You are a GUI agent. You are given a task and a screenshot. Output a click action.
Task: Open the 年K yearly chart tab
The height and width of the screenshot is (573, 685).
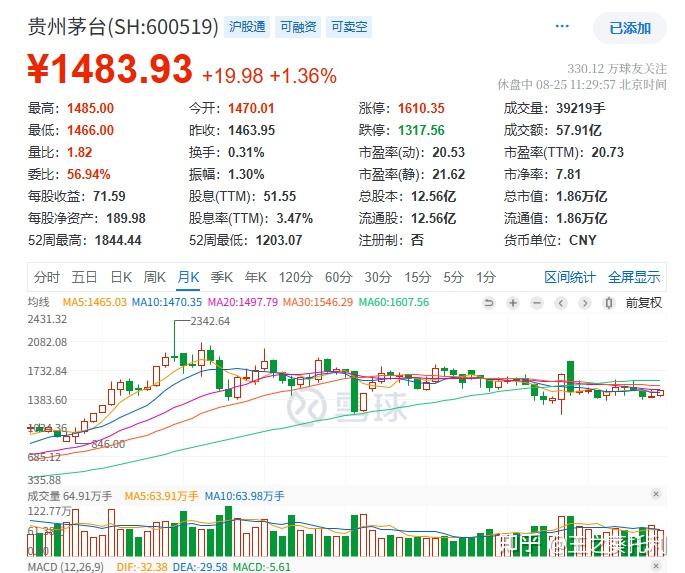256,277
